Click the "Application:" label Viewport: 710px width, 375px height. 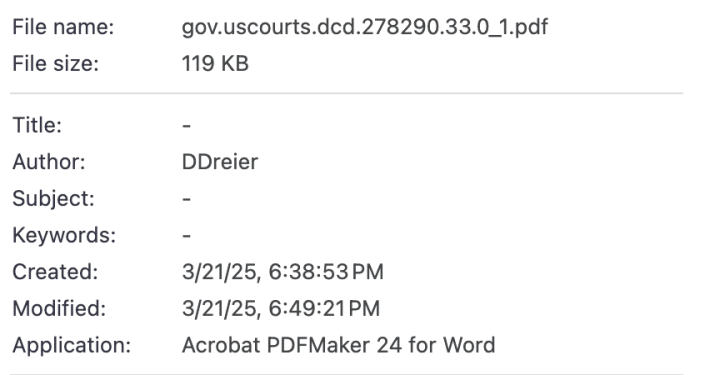point(72,346)
